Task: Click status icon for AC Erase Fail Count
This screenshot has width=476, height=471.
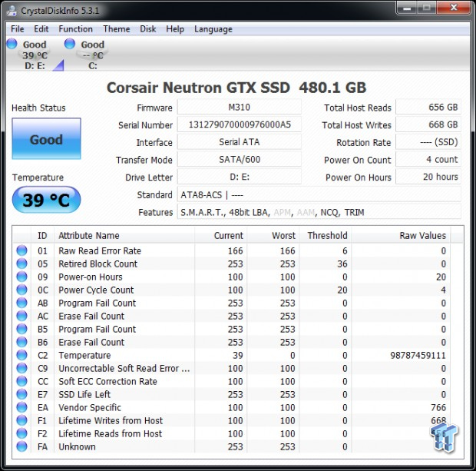Action: (x=21, y=316)
